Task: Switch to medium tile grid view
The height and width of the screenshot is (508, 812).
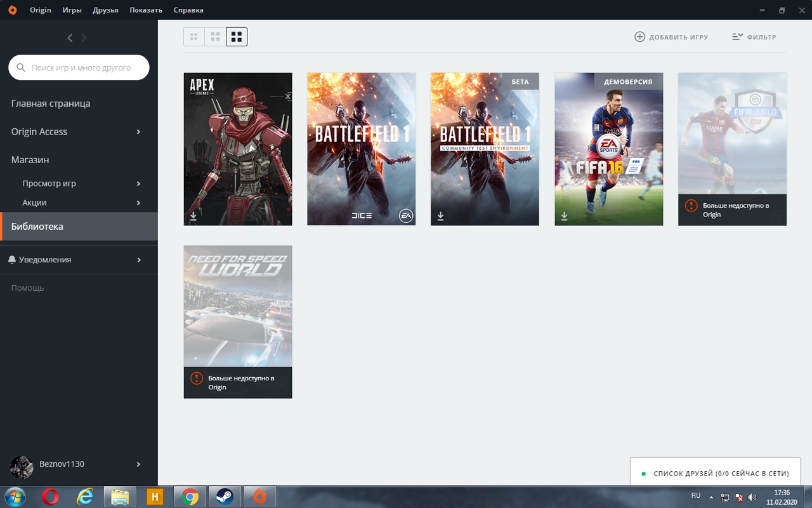Action: point(216,37)
